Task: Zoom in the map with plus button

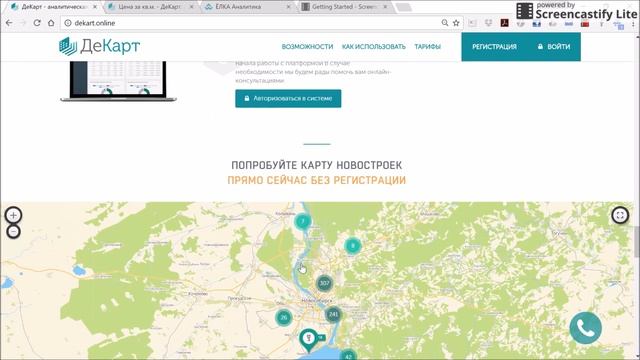Action: point(13,215)
